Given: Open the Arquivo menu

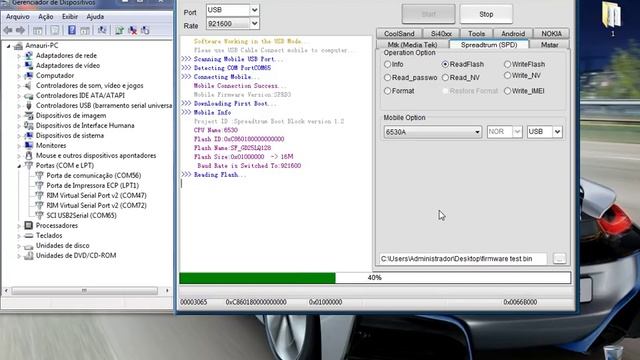Looking at the screenshot, I should [x=18, y=17].
